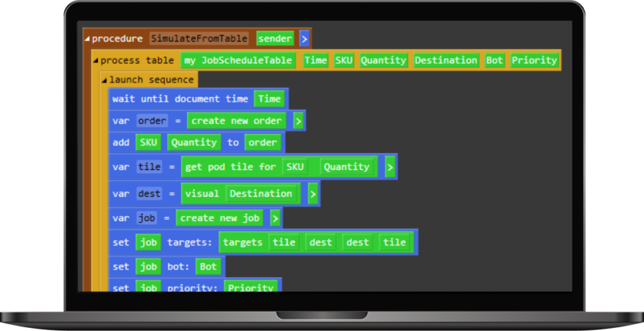The height and width of the screenshot is (331, 644).
Task: Click arrow after create new order
Action: tap(298, 121)
